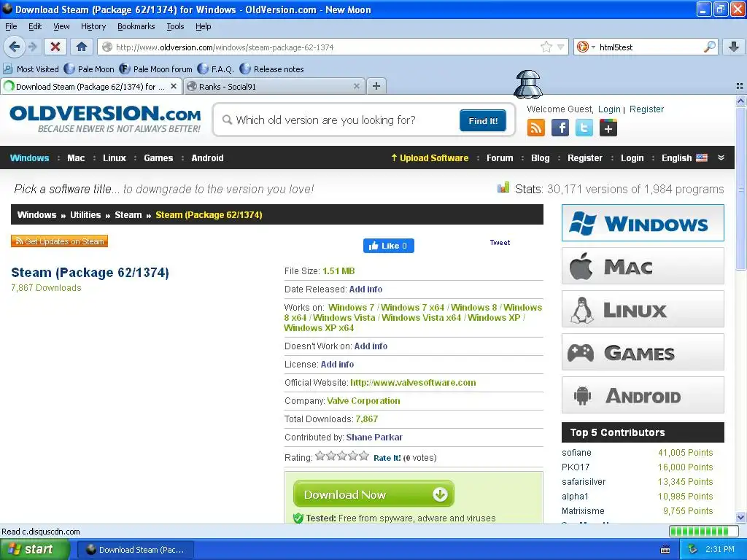This screenshot has height=560, width=747.
Task: Open the Most Visited bookmarks folder
Action: coord(31,69)
